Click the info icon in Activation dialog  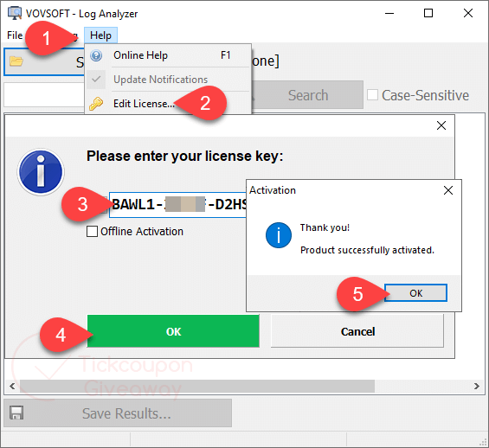279,235
